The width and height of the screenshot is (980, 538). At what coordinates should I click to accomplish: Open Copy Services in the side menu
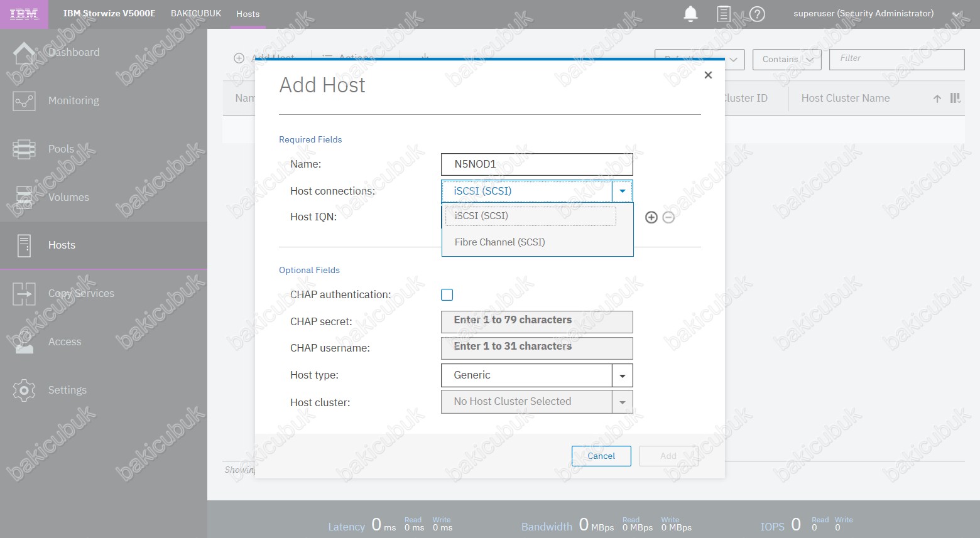click(x=81, y=293)
